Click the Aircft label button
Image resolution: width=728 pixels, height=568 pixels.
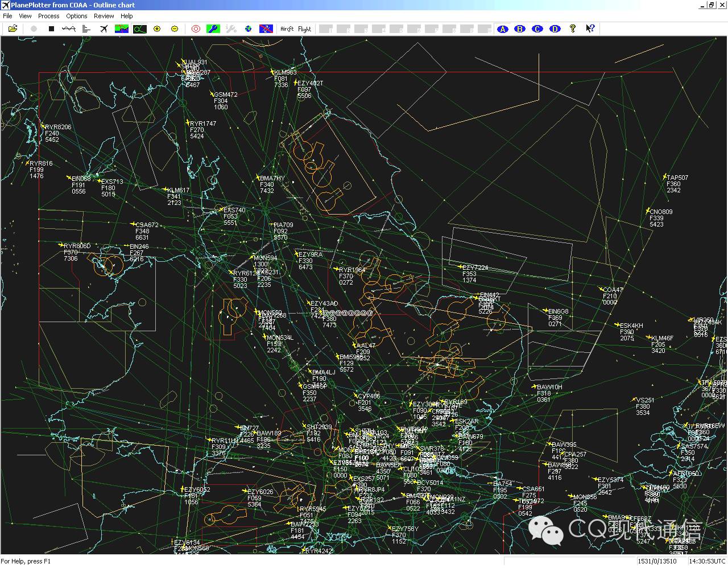(x=287, y=29)
